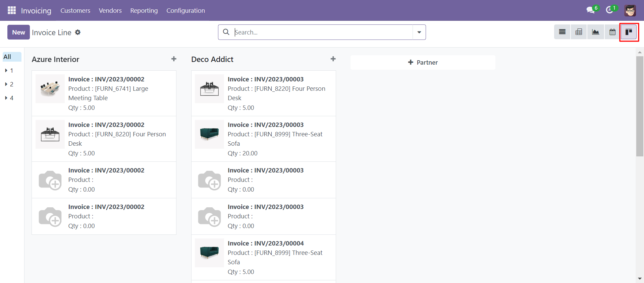
Task: Open the Azure Interior Four Person Desk card text
Action: click(x=117, y=139)
